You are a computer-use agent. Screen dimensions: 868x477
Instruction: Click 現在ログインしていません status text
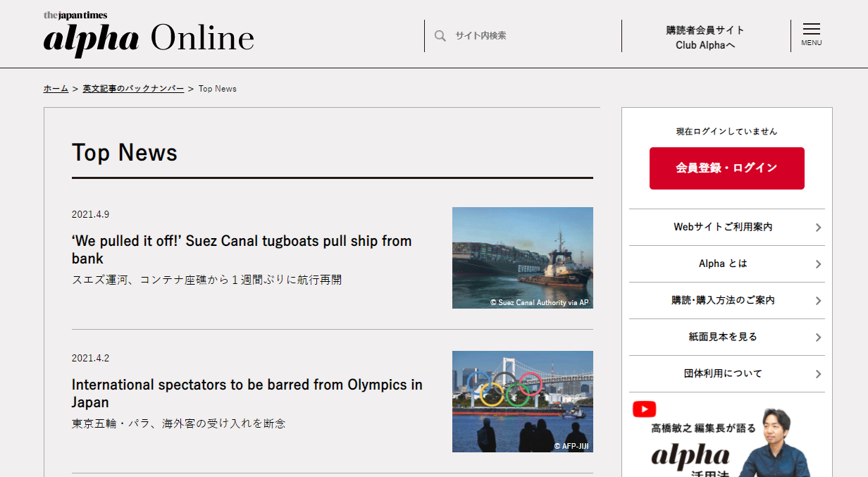tap(726, 132)
